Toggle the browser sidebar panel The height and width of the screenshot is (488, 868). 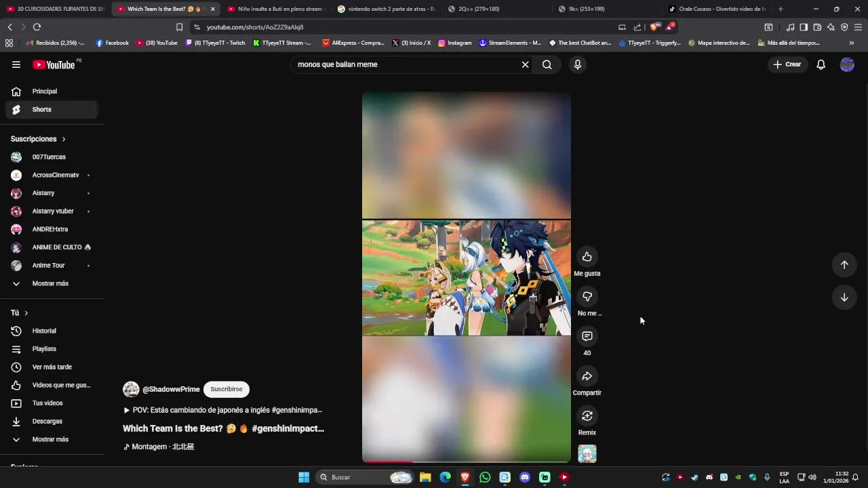[x=804, y=27]
